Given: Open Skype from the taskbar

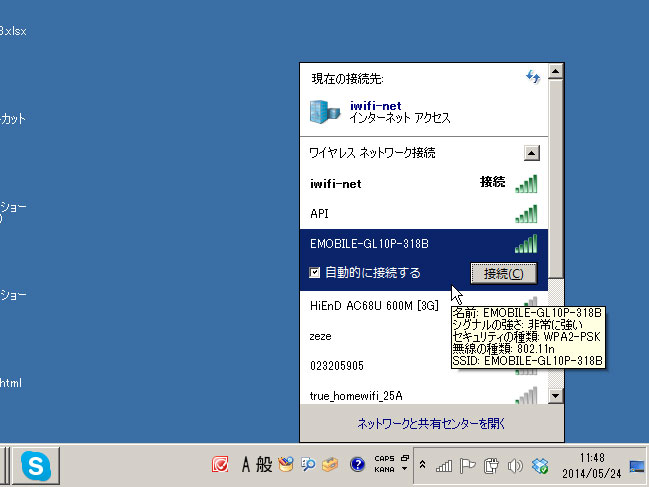Looking at the screenshot, I should pyautogui.click(x=36, y=465).
